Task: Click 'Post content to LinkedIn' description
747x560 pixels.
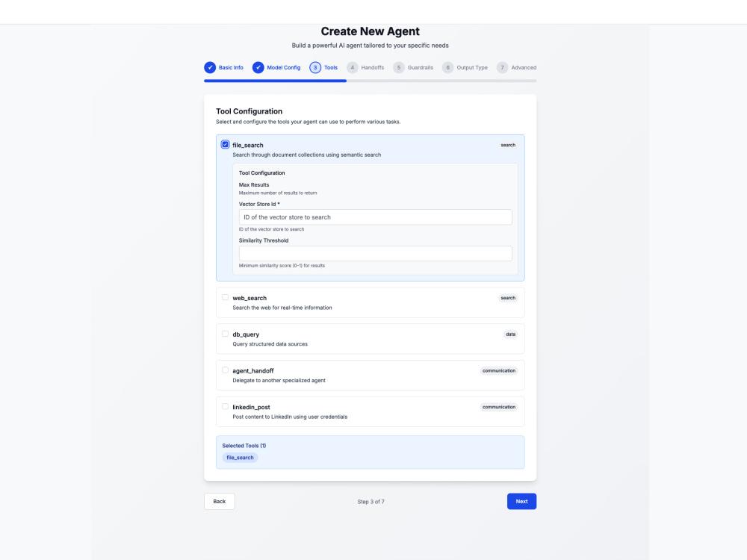Action: pyautogui.click(x=290, y=417)
